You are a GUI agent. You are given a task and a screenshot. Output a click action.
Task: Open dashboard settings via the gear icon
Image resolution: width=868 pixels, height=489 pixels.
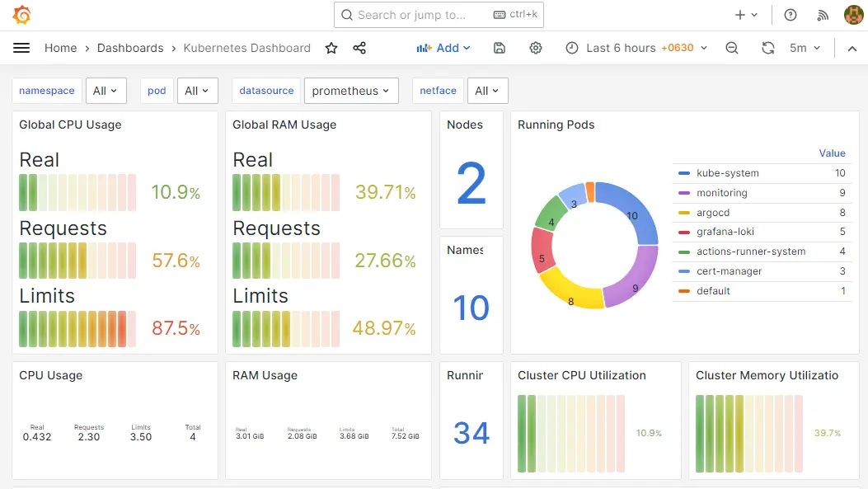click(536, 49)
